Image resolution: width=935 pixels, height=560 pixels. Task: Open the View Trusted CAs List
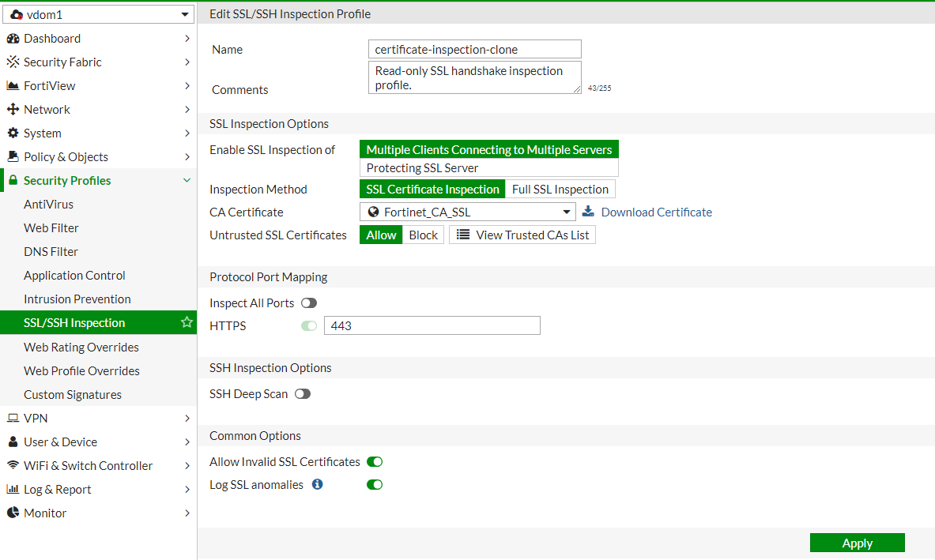coord(522,234)
